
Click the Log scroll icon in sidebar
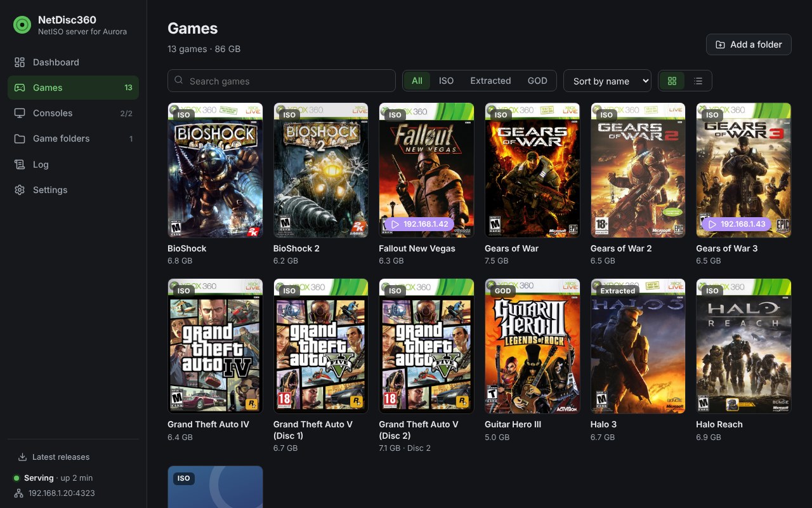tap(20, 164)
